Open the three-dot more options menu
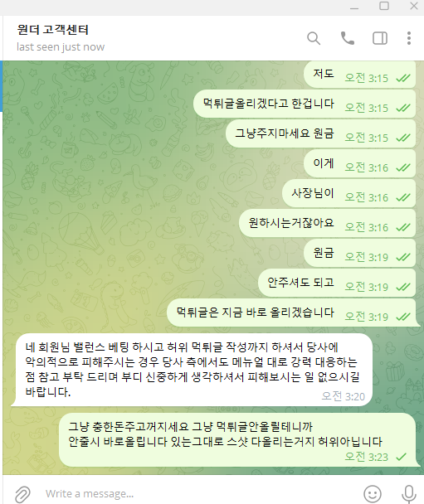 [x=408, y=38]
